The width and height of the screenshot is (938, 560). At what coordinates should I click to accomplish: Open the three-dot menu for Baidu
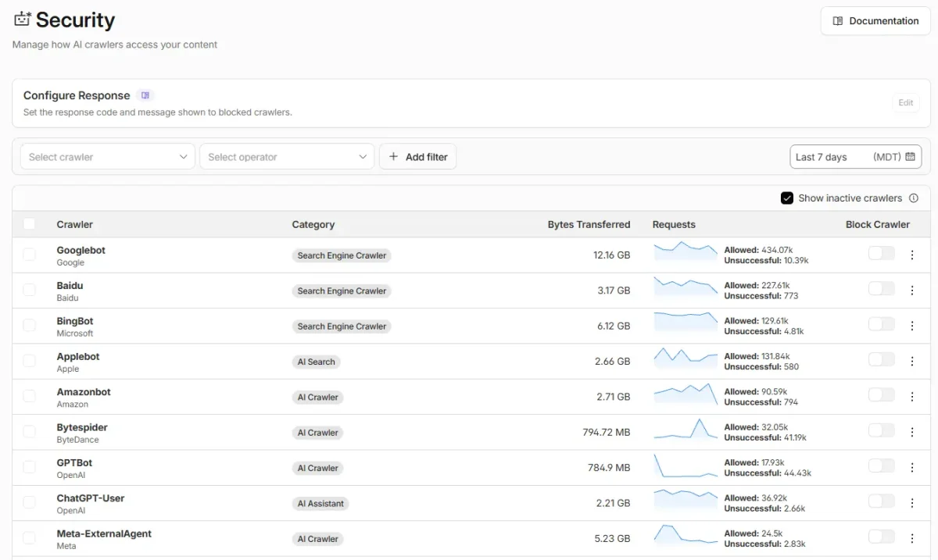point(911,291)
